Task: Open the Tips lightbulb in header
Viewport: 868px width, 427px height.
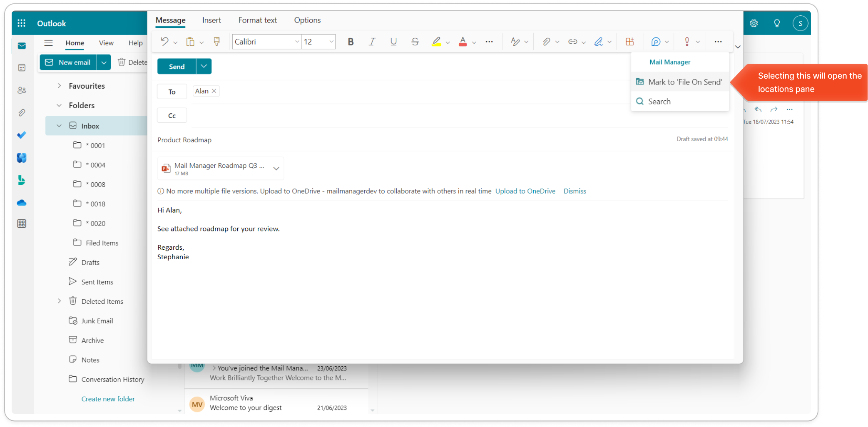Action: pyautogui.click(x=777, y=23)
